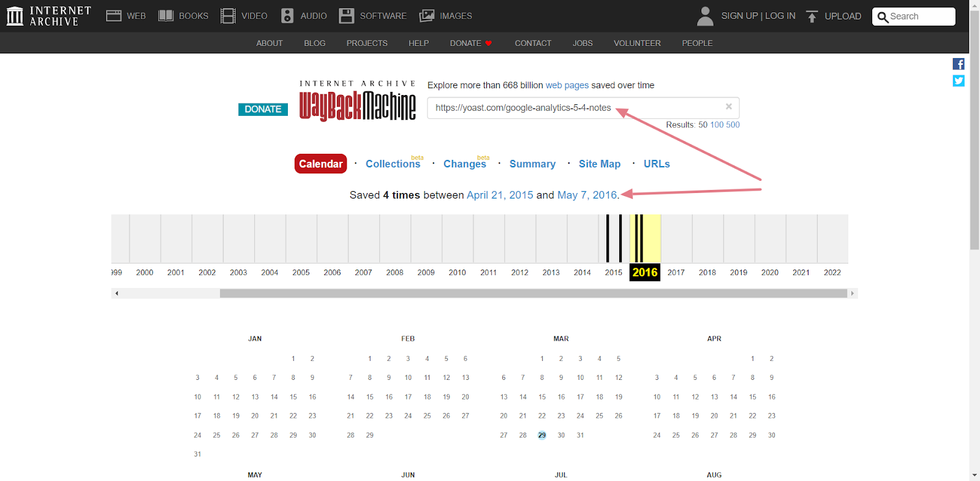This screenshot has height=481, width=980.
Task: Select year 2017 on timeline
Action: pos(676,273)
